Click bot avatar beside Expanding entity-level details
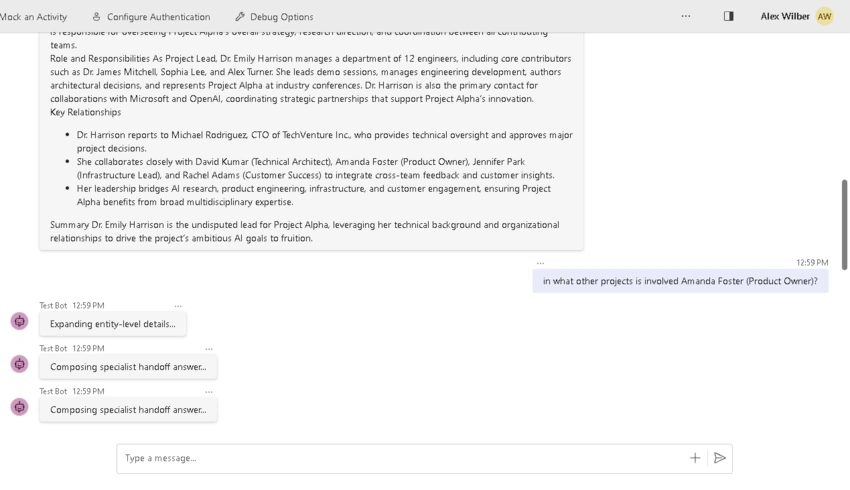 point(20,321)
